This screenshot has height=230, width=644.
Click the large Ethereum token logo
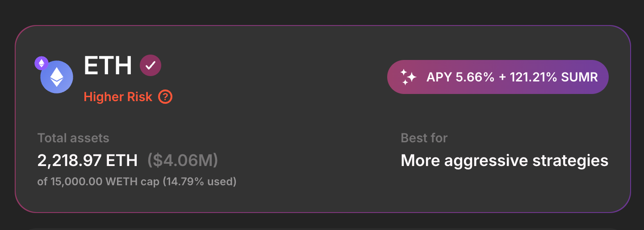pos(57,77)
